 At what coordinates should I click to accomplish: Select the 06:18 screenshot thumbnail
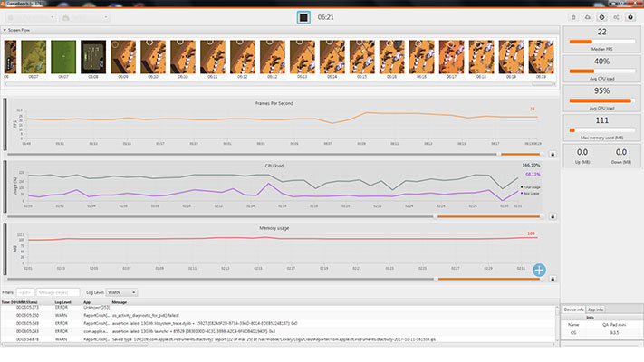pos(481,57)
